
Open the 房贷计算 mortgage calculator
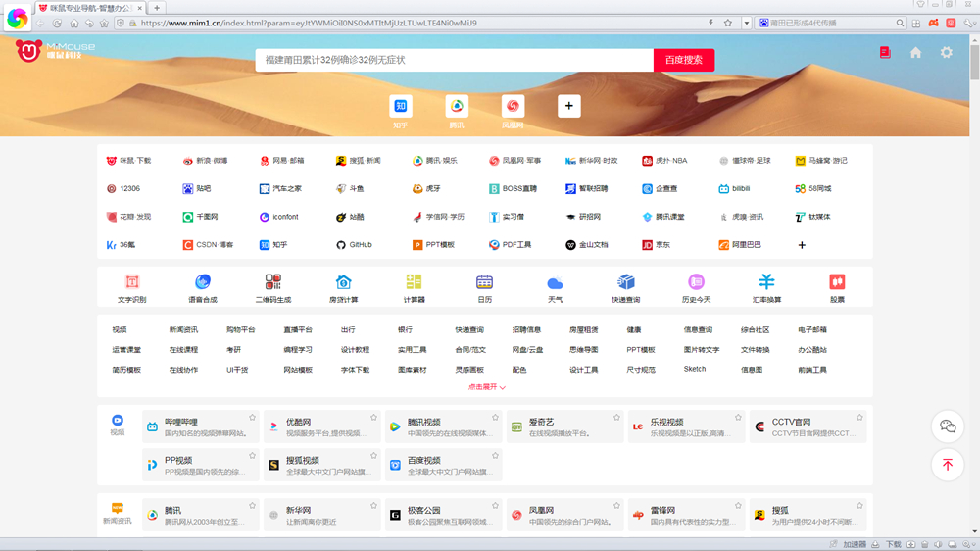tap(343, 288)
